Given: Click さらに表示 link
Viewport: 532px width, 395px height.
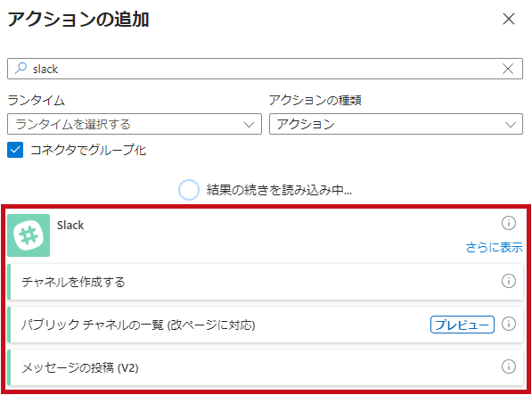Looking at the screenshot, I should (494, 247).
